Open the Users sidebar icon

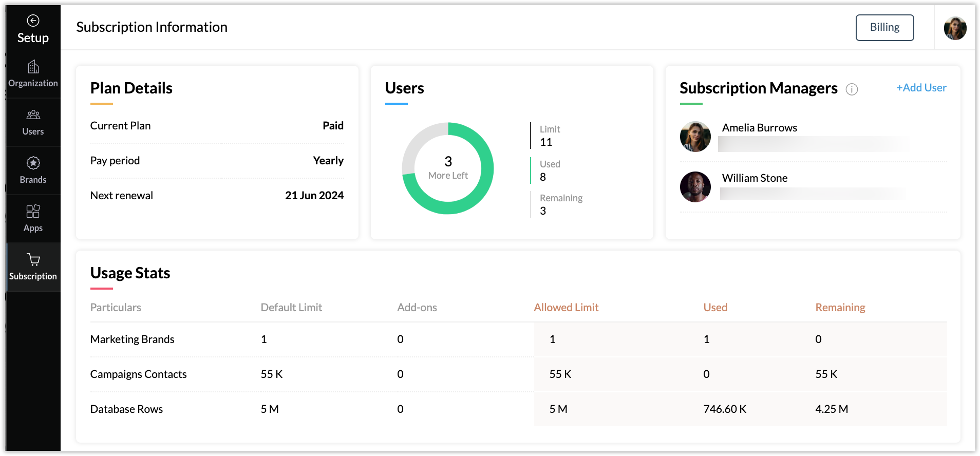pyautogui.click(x=33, y=115)
